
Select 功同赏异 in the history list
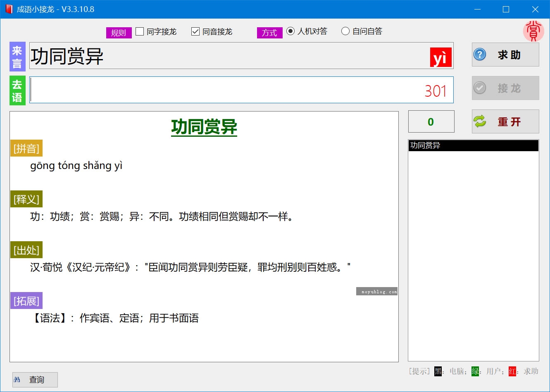click(x=474, y=145)
